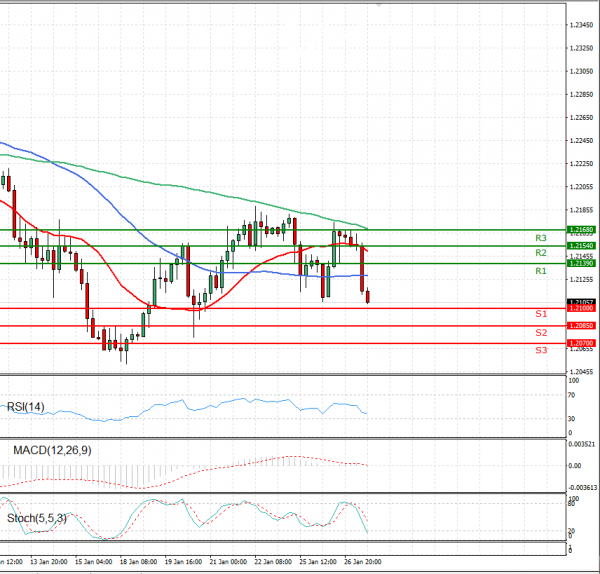
Task: Click the 1.22055 price axis value
Action: click(x=581, y=187)
